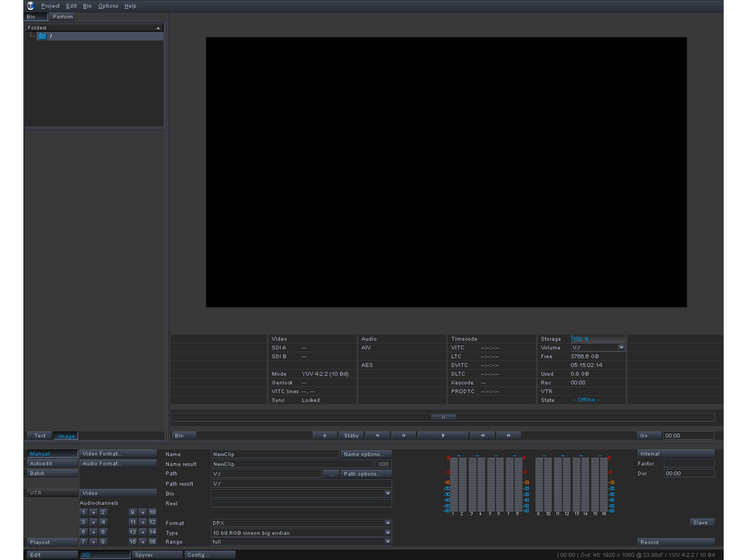Toggle the Video channel button
747x560 pixels.
point(117,494)
